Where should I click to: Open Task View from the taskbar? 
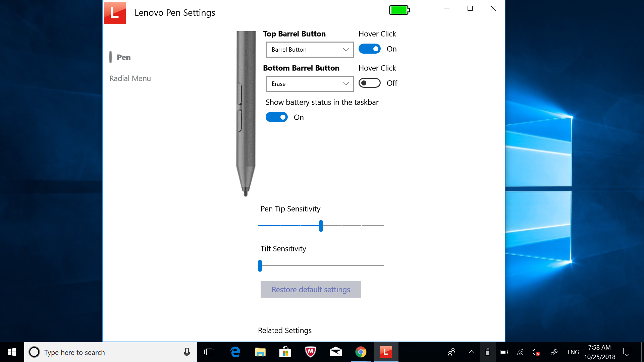tap(209, 352)
